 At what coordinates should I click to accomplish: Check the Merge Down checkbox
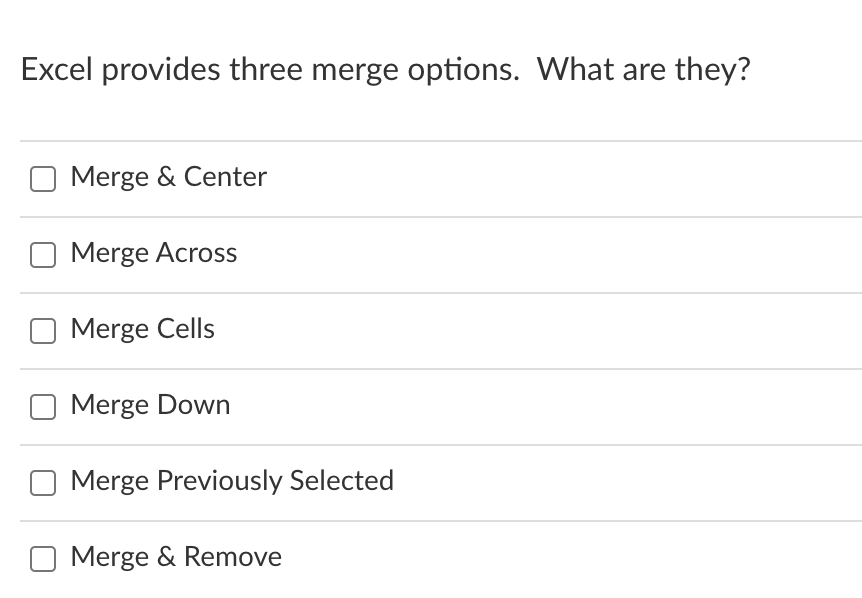point(43,407)
